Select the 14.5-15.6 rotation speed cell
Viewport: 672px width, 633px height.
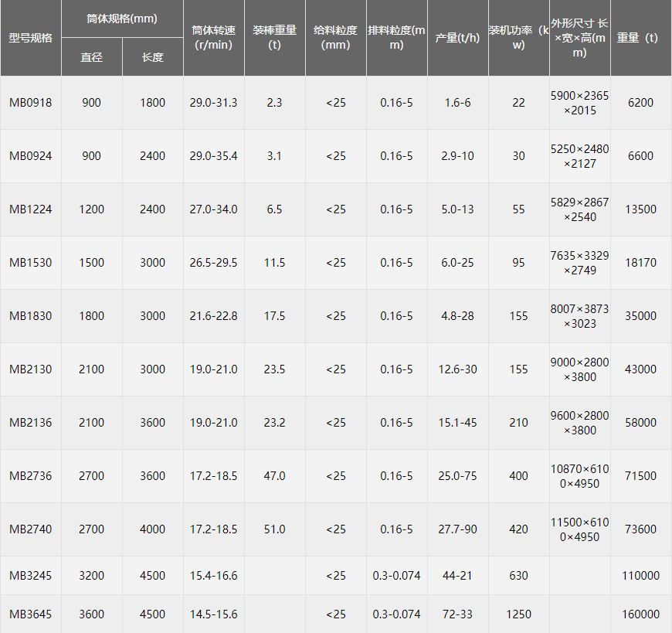click(x=213, y=614)
